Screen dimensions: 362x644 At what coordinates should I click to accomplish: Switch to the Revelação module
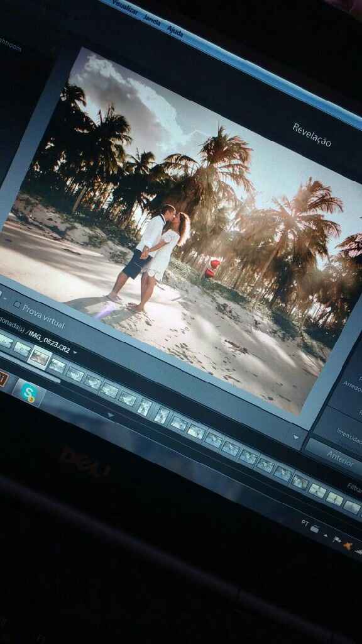click(x=312, y=135)
